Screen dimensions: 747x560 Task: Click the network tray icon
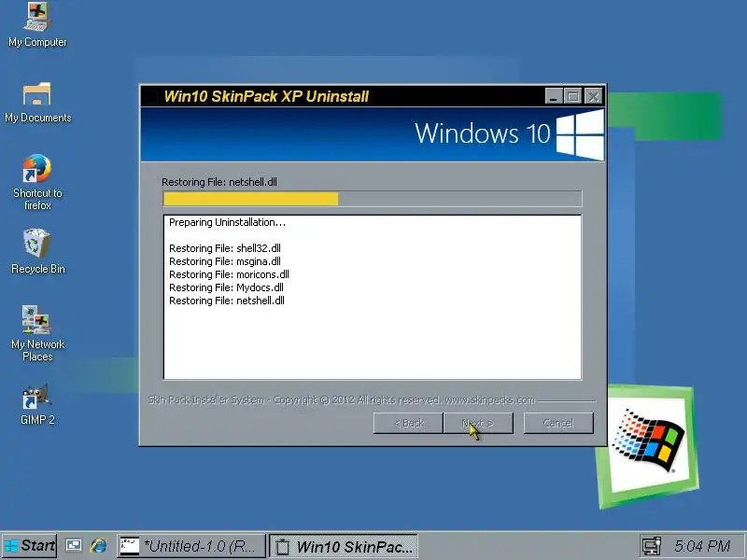pyautogui.click(x=651, y=546)
